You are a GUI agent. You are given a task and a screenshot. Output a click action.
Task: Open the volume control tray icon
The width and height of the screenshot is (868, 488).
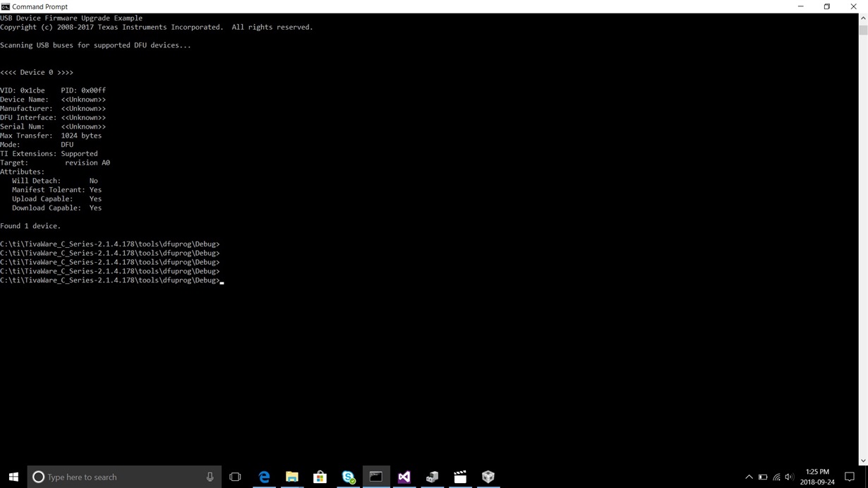790,477
